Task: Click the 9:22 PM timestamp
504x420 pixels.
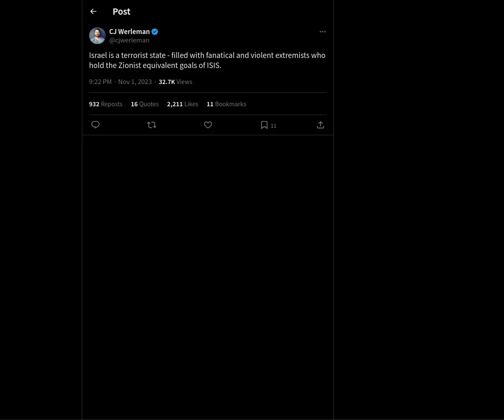Action: (x=100, y=81)
